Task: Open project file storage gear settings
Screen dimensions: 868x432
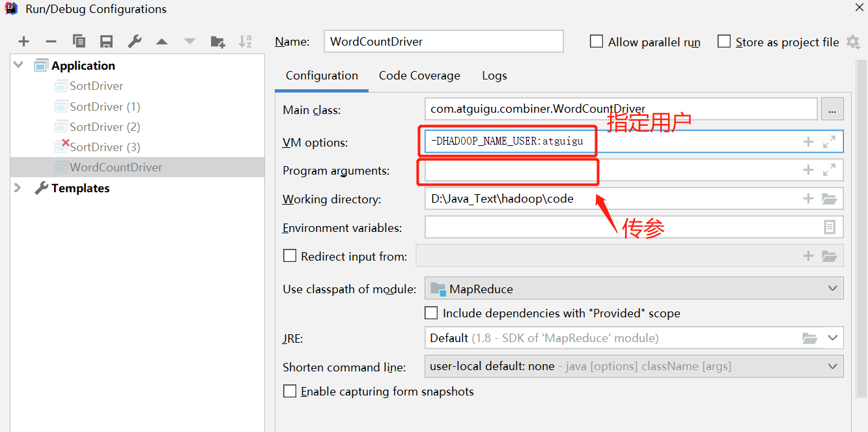Action: 853,42
